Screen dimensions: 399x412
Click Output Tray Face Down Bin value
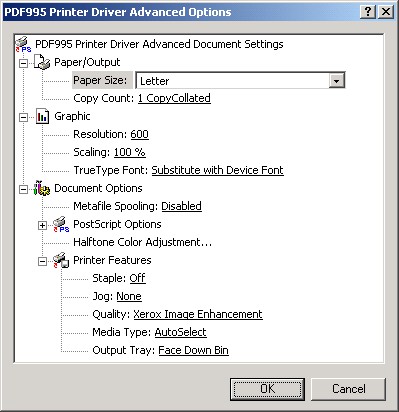pyautogui.click(x=193, y=350)
